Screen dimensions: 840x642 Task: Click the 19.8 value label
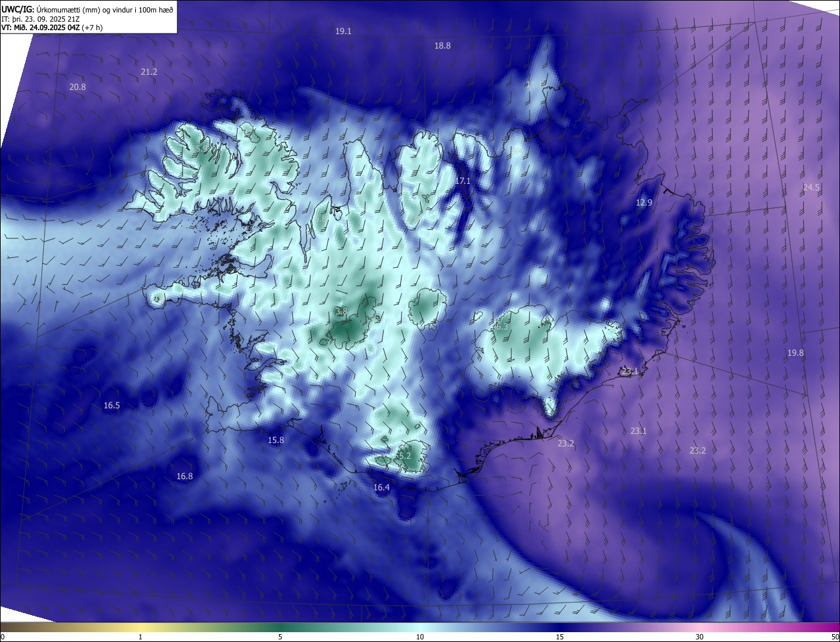point(795,353)
